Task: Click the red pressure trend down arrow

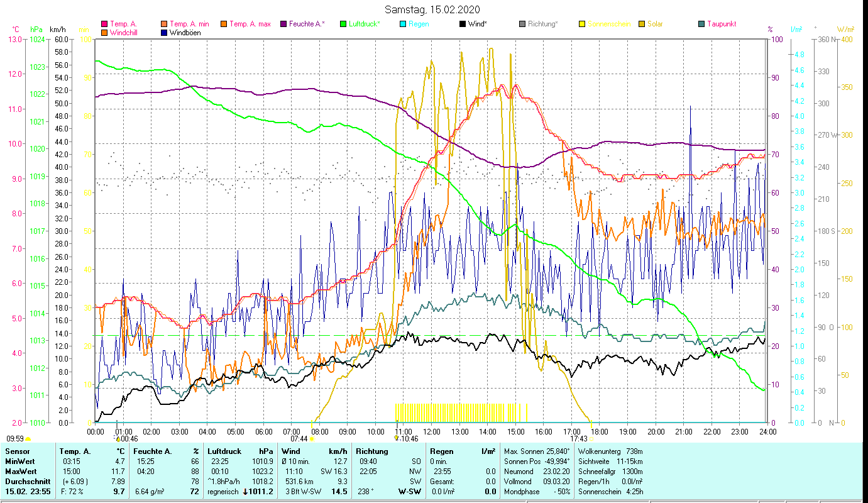Action: point(245,491)
